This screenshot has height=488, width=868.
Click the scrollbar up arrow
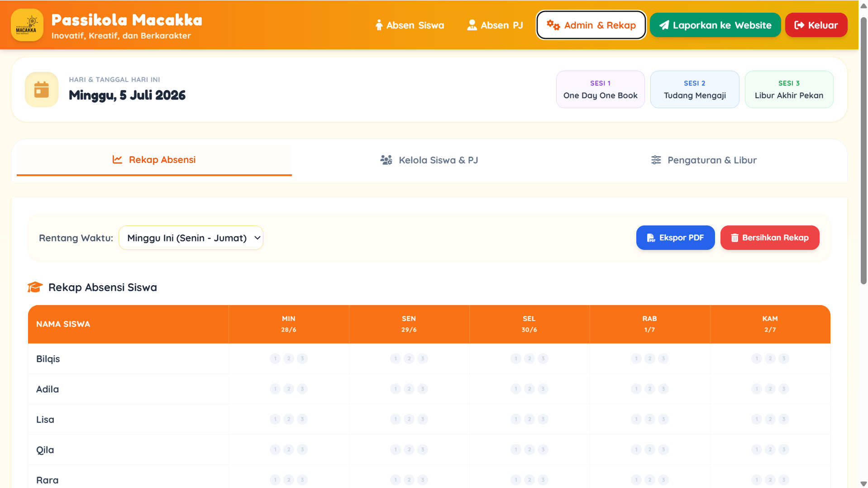[x=863, y=5]
